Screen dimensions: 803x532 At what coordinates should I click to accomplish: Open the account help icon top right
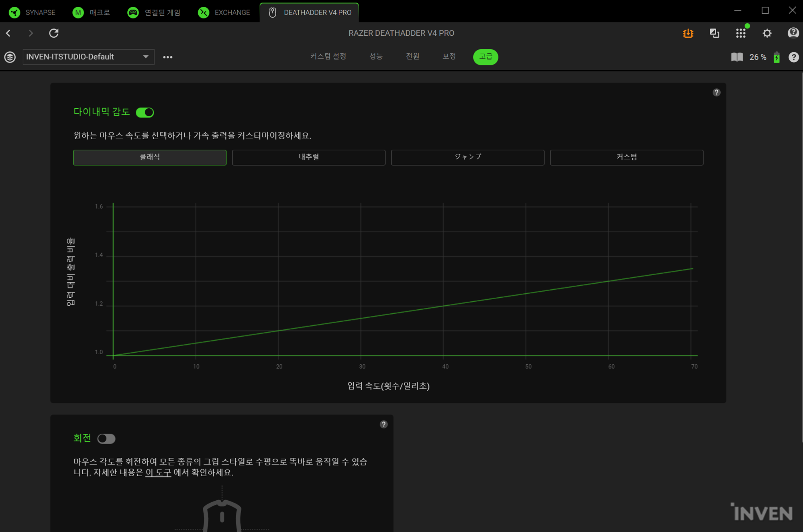coord(793,33)
